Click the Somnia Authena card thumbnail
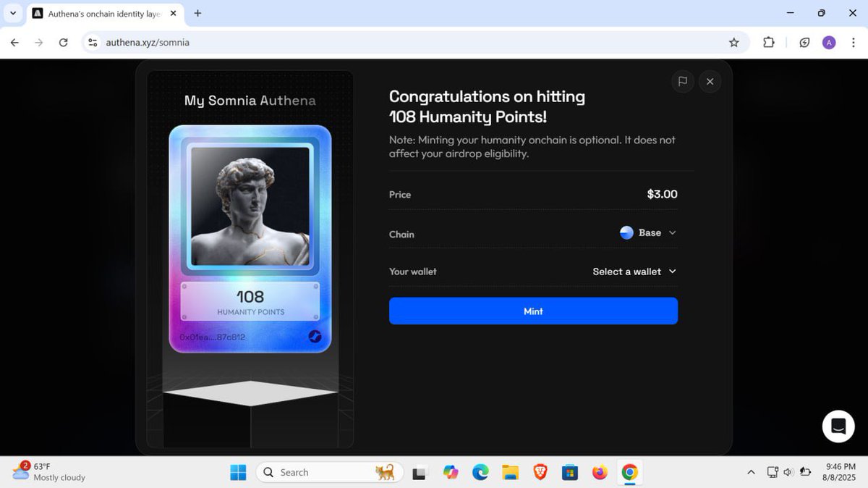Viewport: 868px width, 488px height. [x=250, y=239]
